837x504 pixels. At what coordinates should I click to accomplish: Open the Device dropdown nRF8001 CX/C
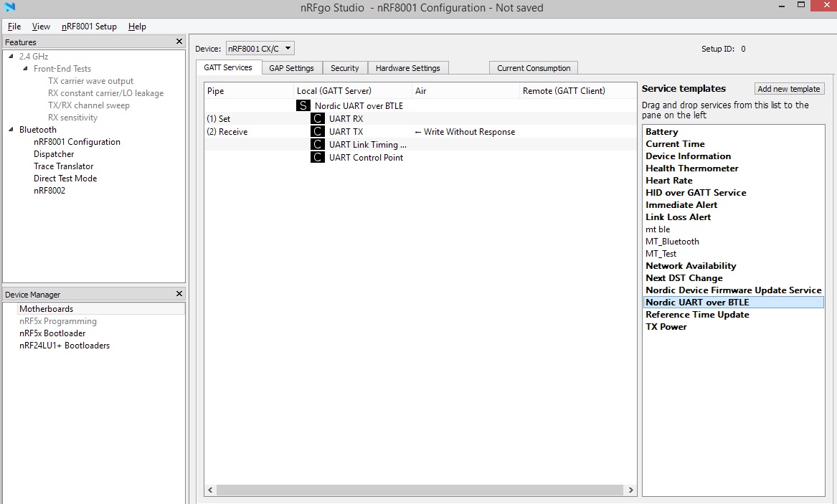tap(260, 49)
